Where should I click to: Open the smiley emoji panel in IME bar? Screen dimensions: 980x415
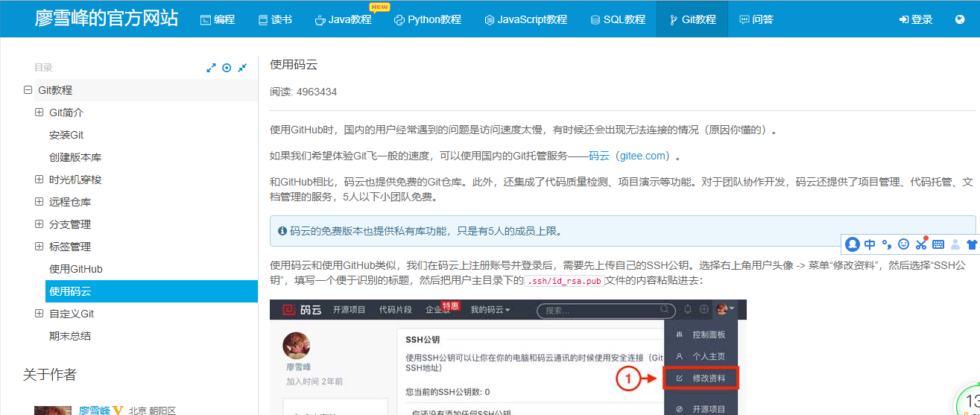tap(904, 244)
